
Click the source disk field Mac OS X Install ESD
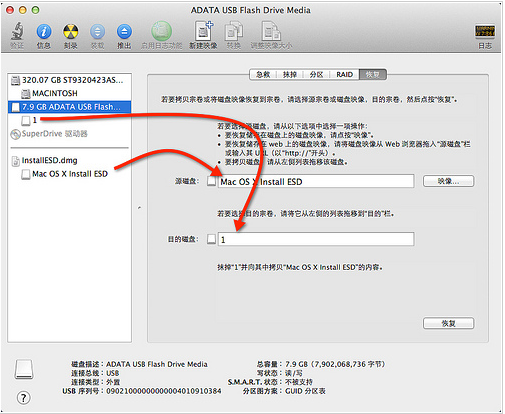coord(316,181)
